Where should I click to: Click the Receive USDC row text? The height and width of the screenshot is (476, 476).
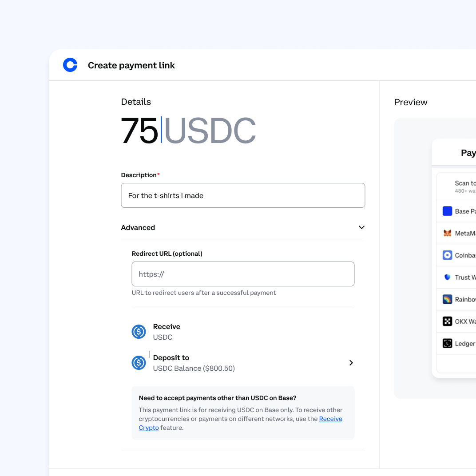click(167, 332)
